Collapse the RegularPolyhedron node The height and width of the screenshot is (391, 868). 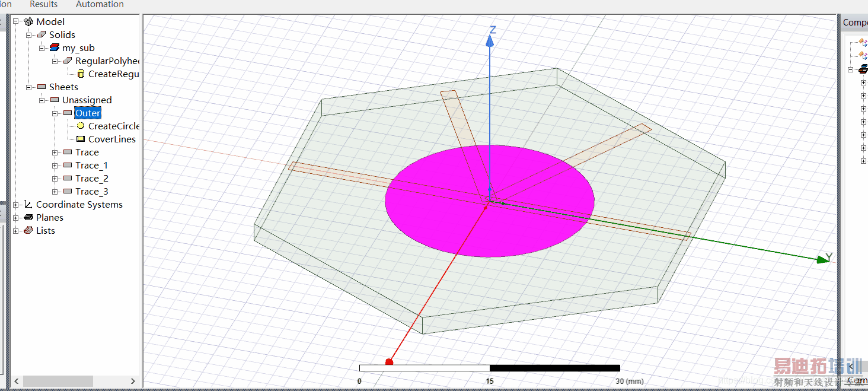55,61
